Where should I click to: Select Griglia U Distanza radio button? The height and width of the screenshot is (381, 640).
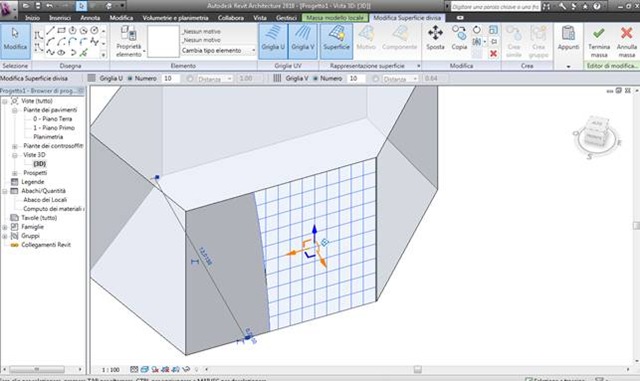click(x=190, y=78)
